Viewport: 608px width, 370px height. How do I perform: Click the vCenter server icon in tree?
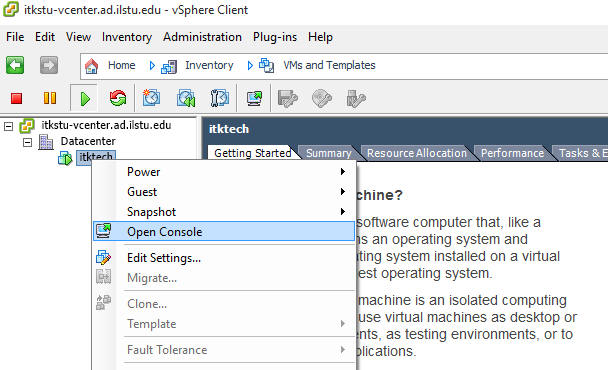pyautogui.click(x=27, y=126)
